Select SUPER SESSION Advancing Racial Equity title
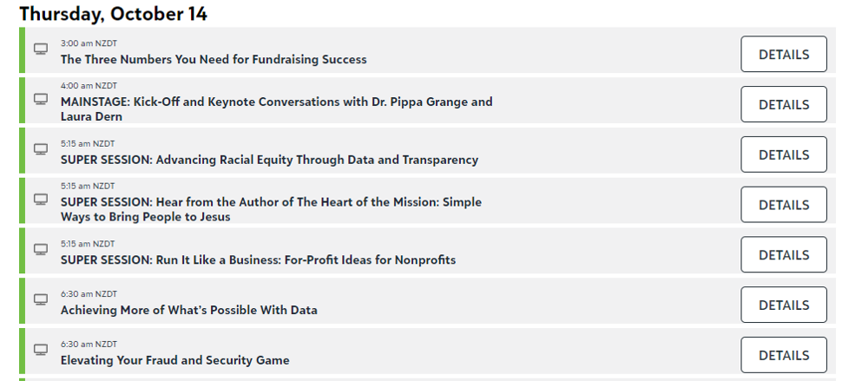Image resolution: width=868 pixels, height=381 pixels. (269, 160)
